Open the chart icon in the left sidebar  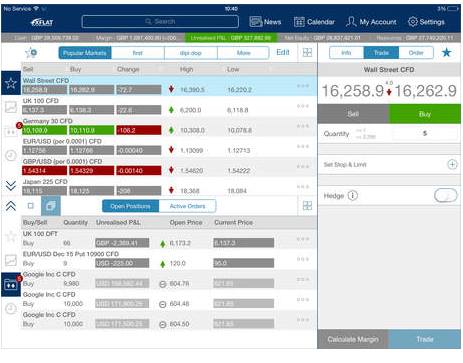(11, 107)
